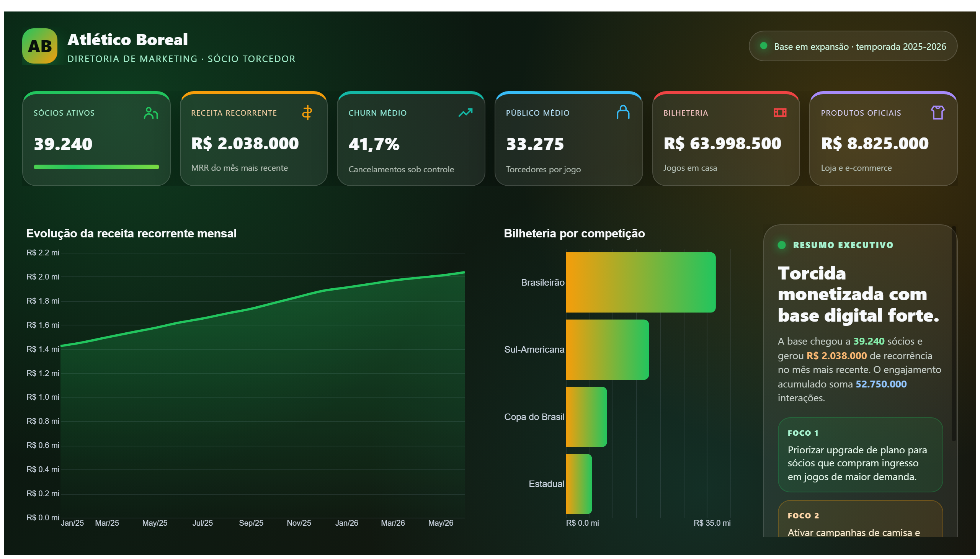Click the currency icon on Receita Recorrente
The image size is (980, 559).
pyautogui.click(x=307, y=113)
